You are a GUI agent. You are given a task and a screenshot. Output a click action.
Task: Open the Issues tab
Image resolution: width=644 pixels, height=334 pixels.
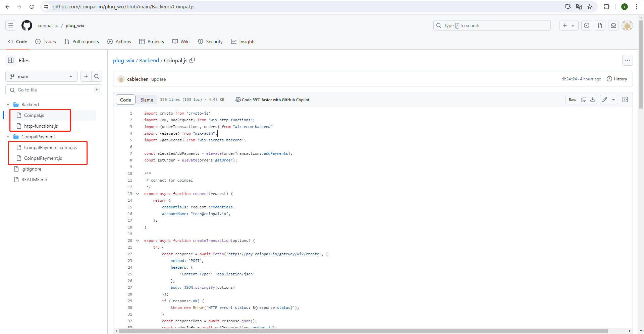46,42
